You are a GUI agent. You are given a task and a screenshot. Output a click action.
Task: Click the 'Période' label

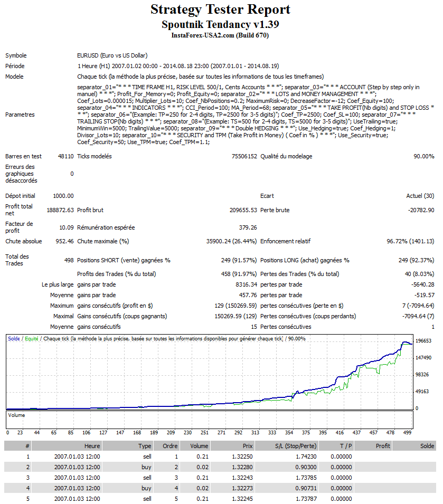click(x=15, y=66)
